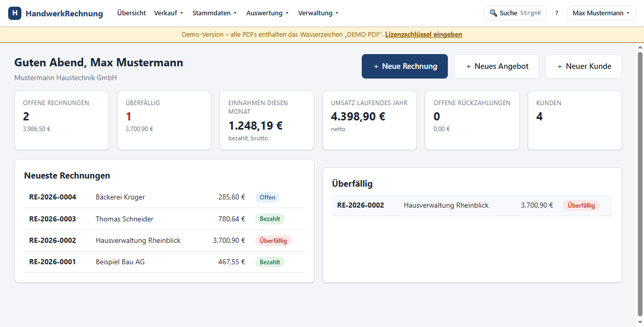This screenshot has height=327, width=644.
Task: Select the Offene Rückzahlungen card
Action: point(472,120)
